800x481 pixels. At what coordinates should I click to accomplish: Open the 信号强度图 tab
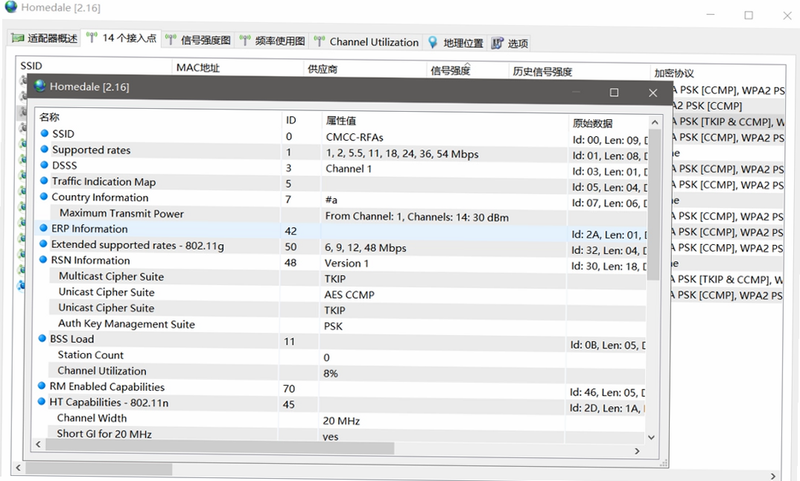pyautogui.click(x=198, y=40)
